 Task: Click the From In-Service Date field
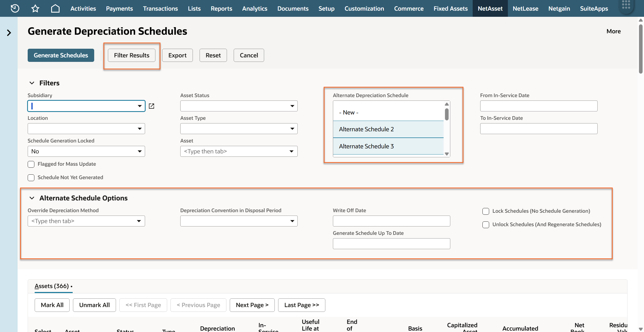[539, 106]
